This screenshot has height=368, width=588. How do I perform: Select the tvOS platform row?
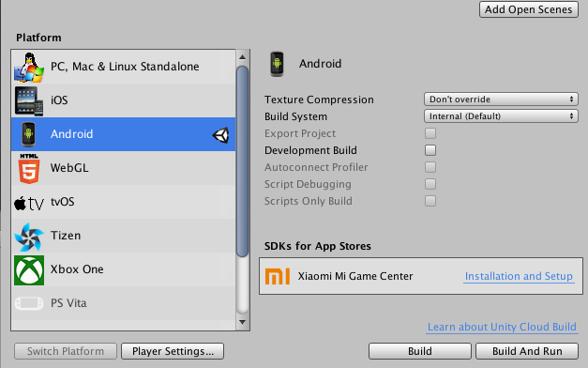[124, 202]
